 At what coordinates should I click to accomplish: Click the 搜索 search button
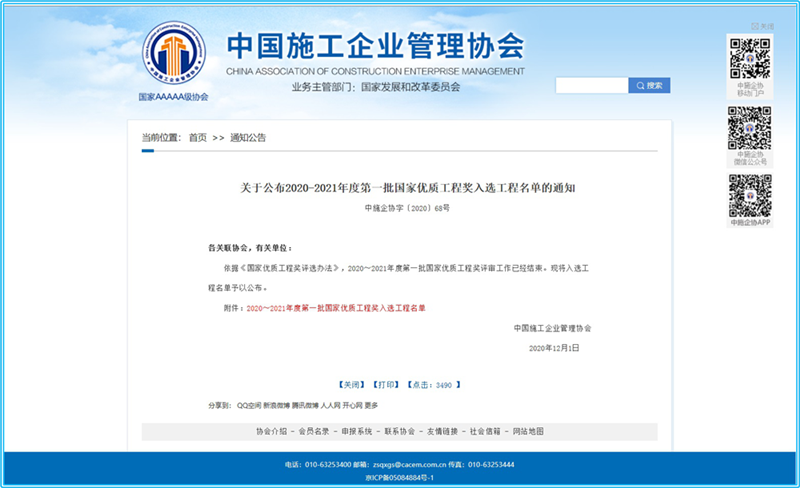pyautogui.click(x=649, y=86)
